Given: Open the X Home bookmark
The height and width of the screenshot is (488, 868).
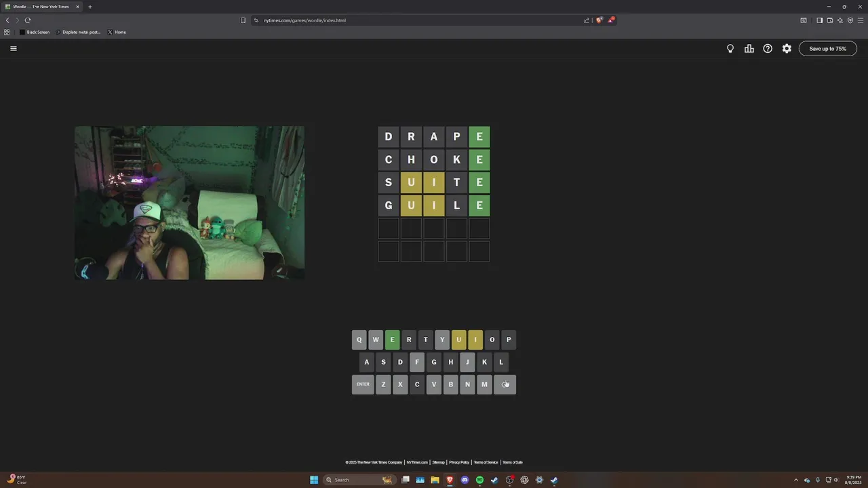Looking at the screenshot, I should (x=117, y=32).
